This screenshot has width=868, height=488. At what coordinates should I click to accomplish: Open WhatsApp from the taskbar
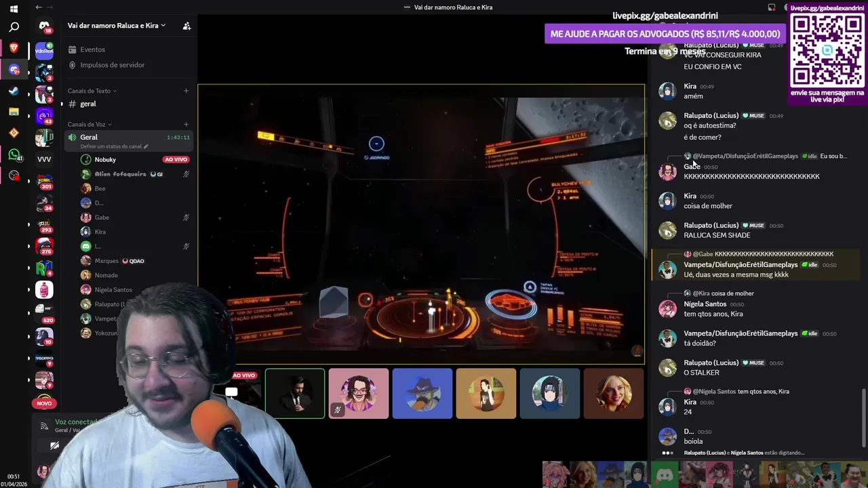(14, 155)
